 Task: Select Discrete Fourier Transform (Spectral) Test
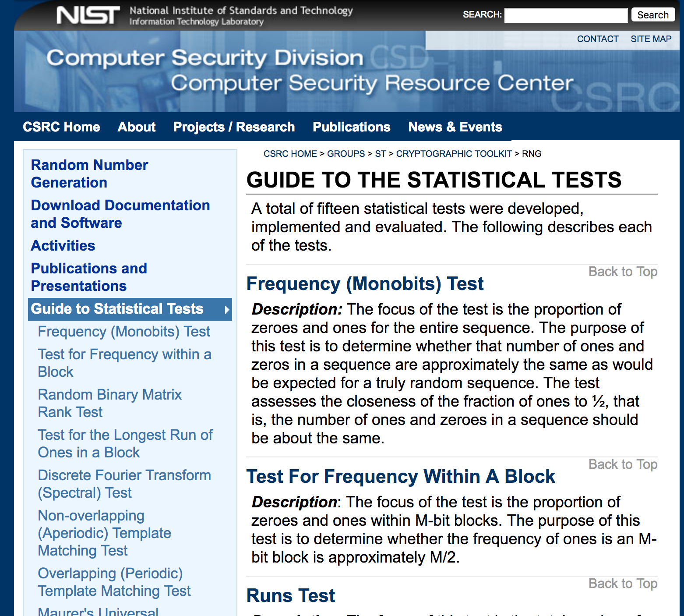pos(124,484)
